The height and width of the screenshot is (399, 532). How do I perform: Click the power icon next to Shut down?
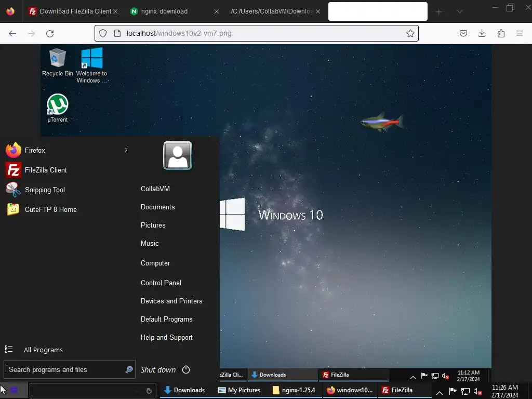[x=186, y=369]
